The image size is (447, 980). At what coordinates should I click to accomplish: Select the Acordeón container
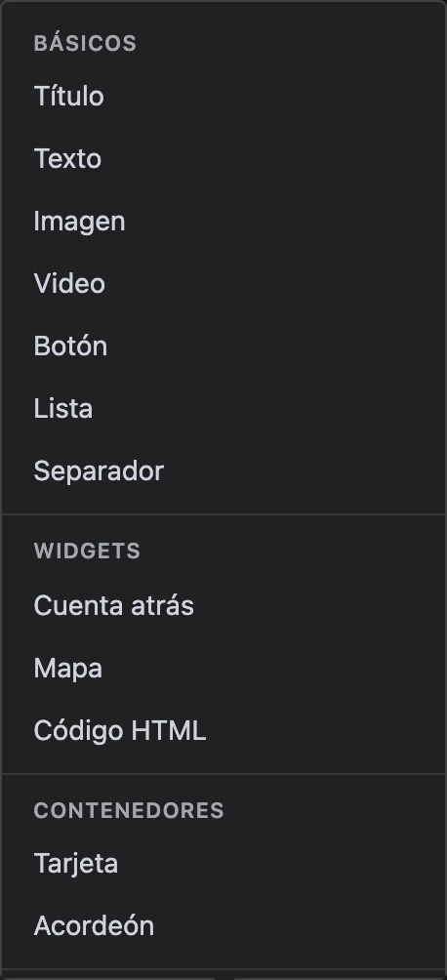tap(223, 926)
